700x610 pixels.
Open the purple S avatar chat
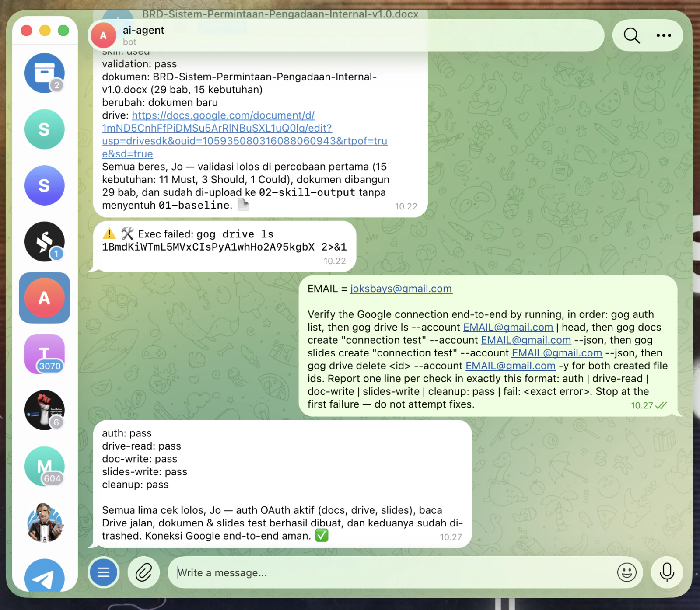click(x=44, y=185)
